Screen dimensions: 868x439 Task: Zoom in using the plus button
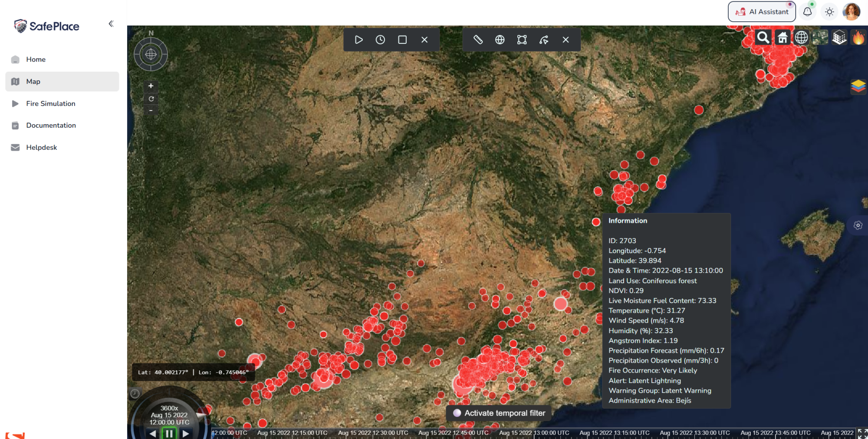click(x=151, y=86)
